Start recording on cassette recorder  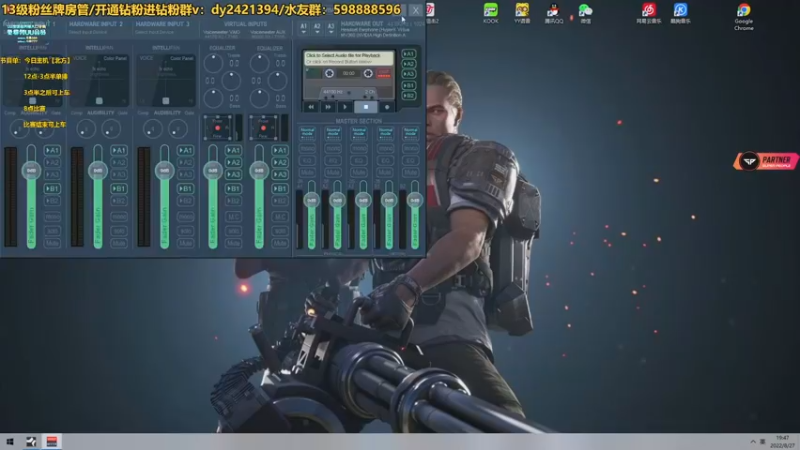pyautogui.click(x=387, y=107)
